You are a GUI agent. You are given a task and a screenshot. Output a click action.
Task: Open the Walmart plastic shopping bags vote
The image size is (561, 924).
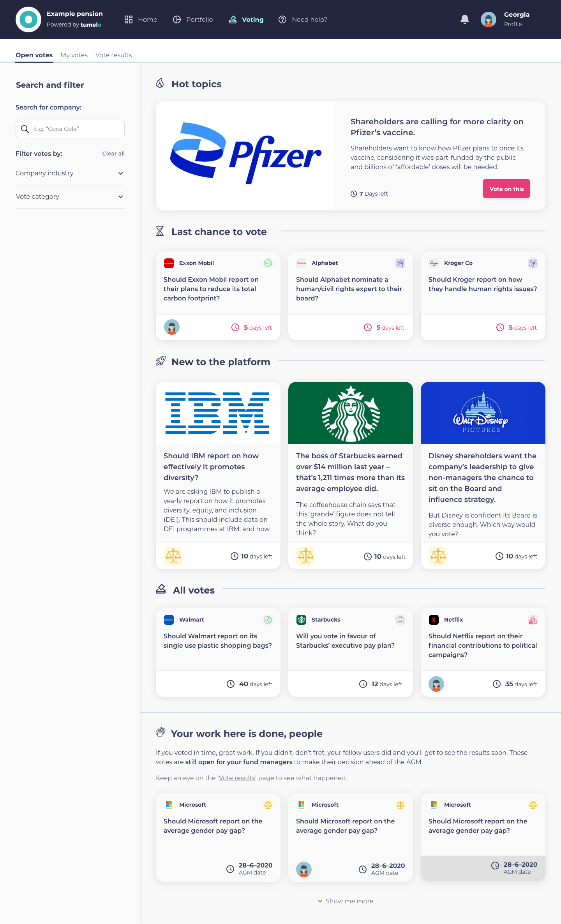[x=218, y=652]
